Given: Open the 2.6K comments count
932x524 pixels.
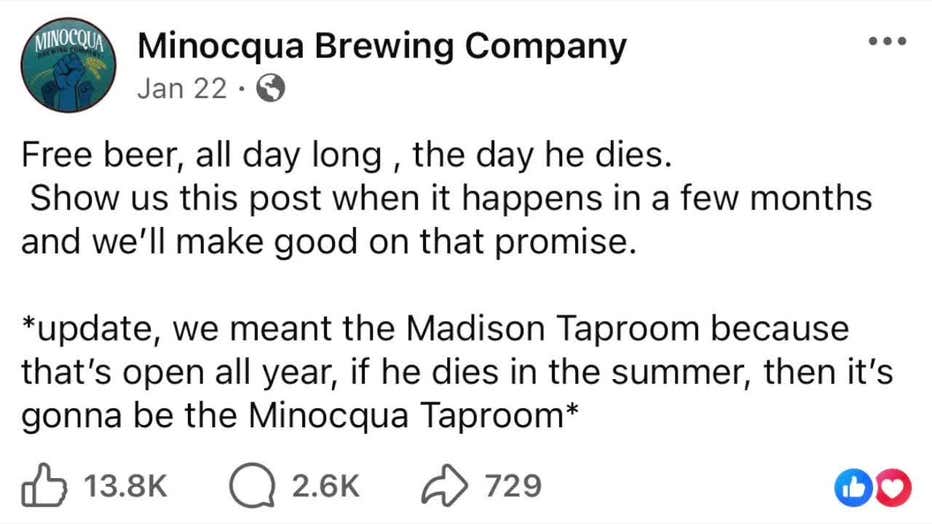Looking at the screenshot, I should coord(323,486).
